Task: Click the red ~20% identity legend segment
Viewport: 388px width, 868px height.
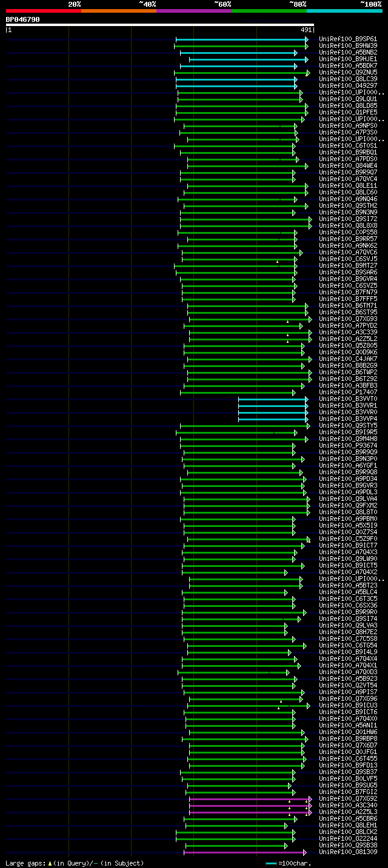Action: [x=43, y=11]
